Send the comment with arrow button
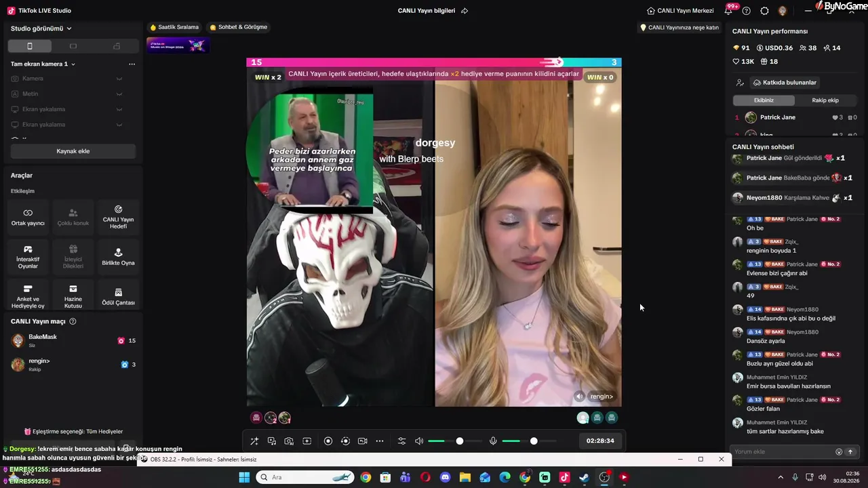The width and height of the screenshot is (868, 488). point(850,452)
